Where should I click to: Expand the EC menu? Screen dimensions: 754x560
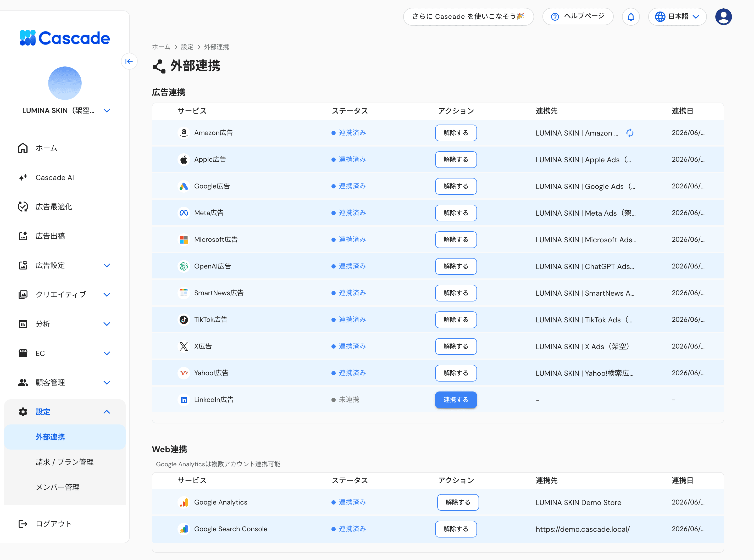coord(107,353)
